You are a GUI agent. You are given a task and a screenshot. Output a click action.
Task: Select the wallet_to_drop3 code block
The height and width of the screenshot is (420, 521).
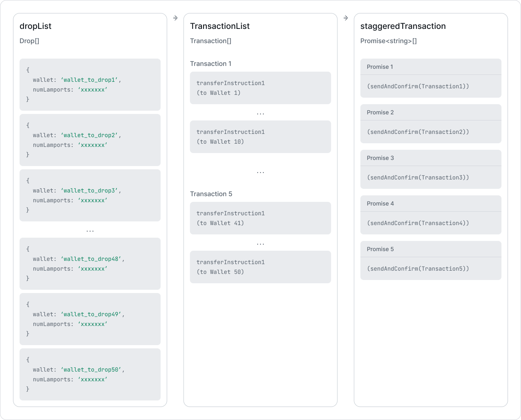coord(90,195)
